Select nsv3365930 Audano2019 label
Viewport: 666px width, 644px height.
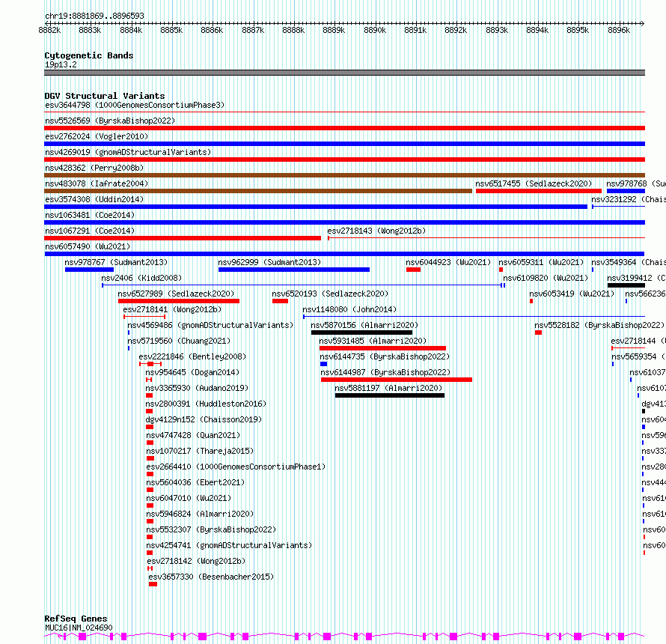[197, 388]
